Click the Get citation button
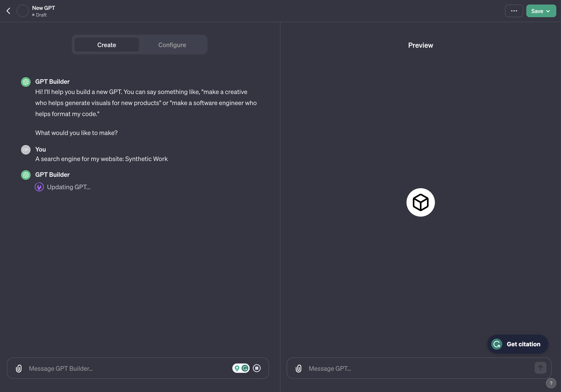Image resolution: width=561 pixels, height=392 pixels. [517, 344]
